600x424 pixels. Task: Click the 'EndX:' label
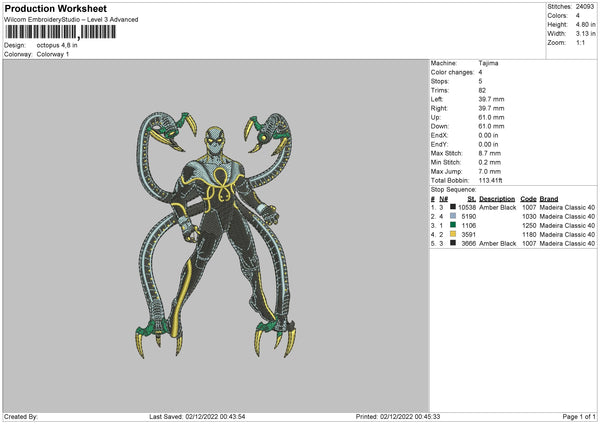coord(439,135)
